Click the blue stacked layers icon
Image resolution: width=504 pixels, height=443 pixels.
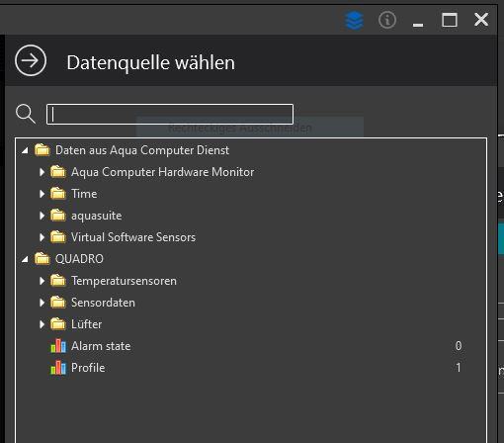(x=354, y=20)
